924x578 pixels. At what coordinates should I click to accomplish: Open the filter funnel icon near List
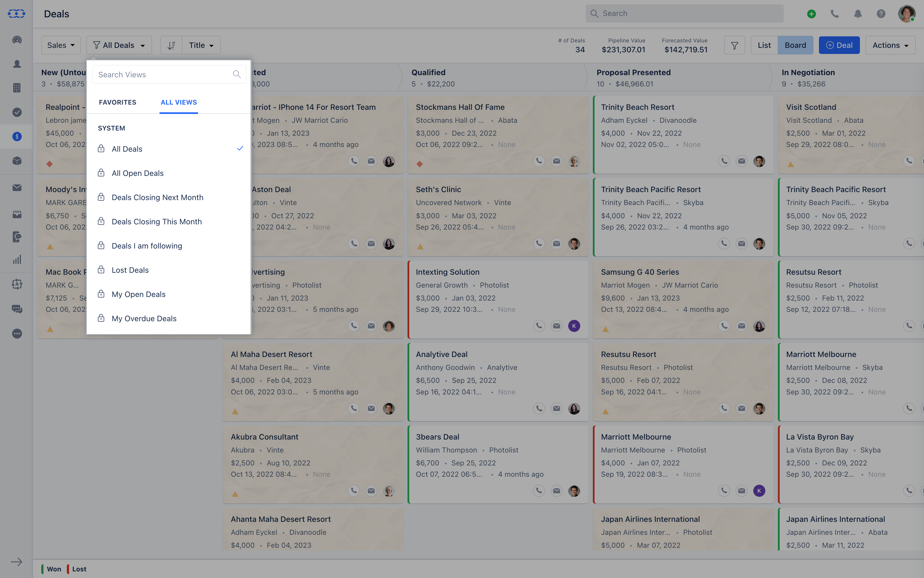[734, 45]
